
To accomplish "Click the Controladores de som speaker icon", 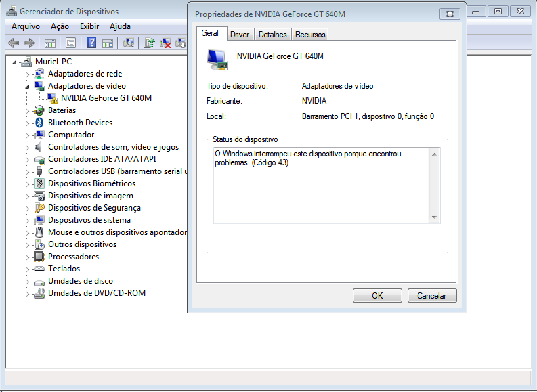I will point(39,147).
